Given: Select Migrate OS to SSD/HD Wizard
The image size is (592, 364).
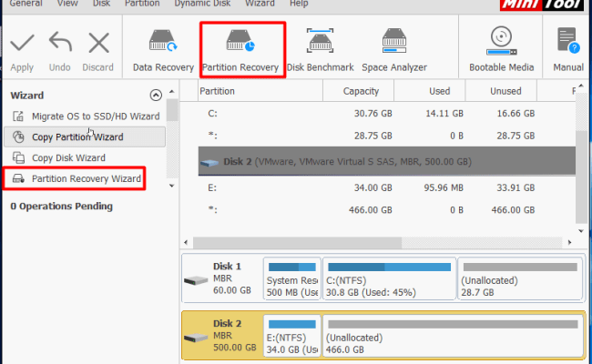Looking at the screenshot, I should (96, 116).
